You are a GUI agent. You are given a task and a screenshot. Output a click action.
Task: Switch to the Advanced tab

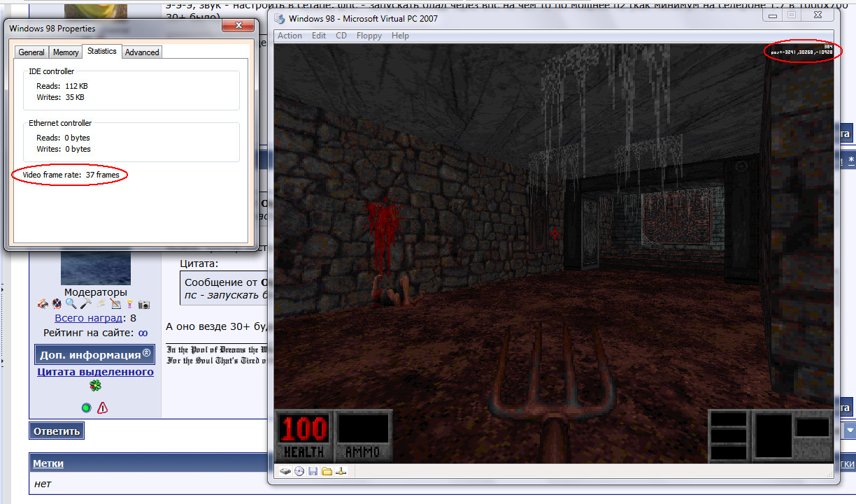click(x=142, y=52)
